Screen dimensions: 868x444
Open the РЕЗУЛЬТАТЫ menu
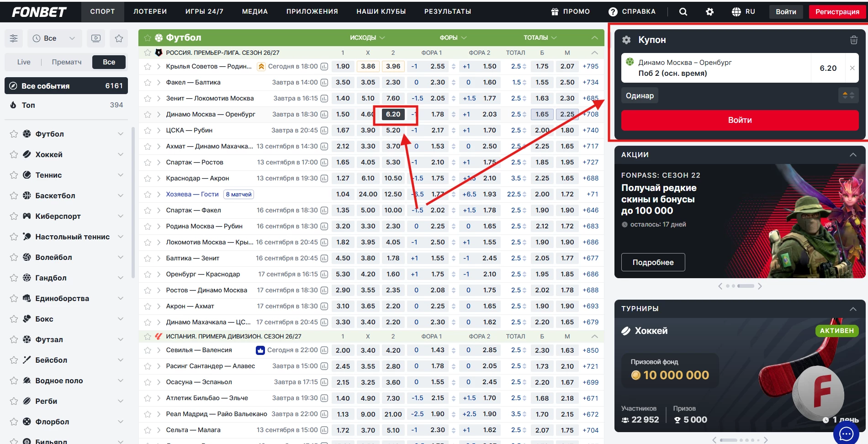448,11
